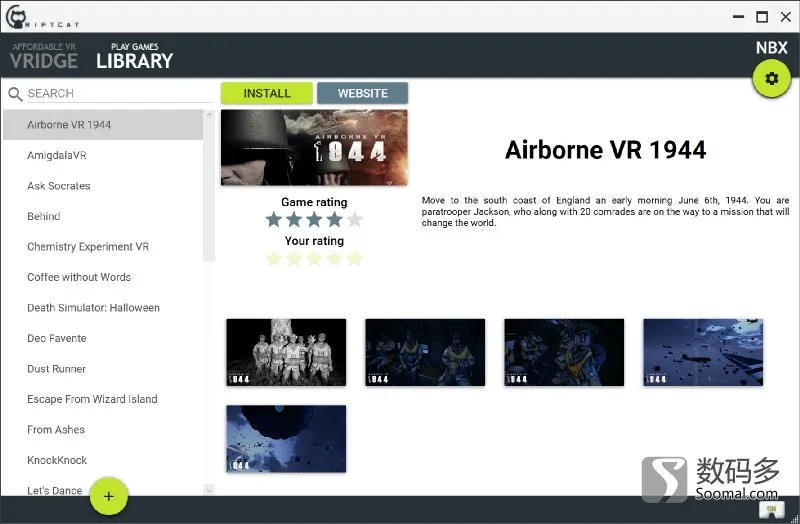Open the parachute canopy screenshot in the second row
The height and width of the screenshot is (524, 800).
pyautogui.click(x=286, y=439)
